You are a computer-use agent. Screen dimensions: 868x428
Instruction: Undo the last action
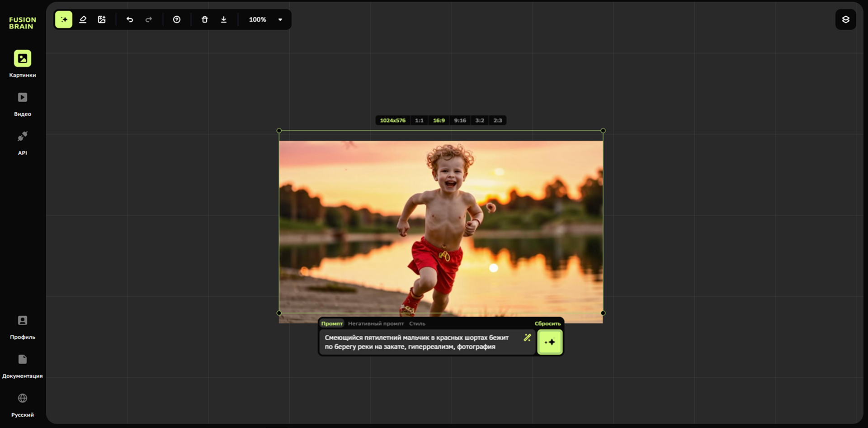[x=130, y=19]
